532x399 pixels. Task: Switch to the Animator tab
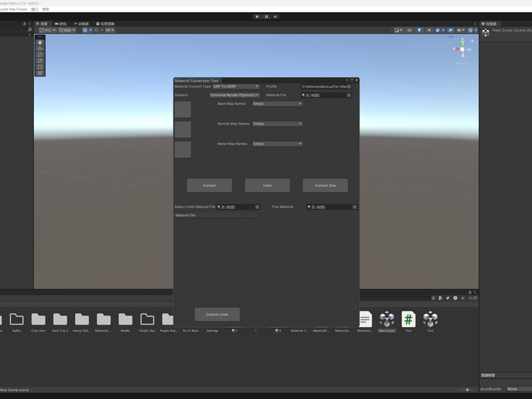point(81,24)
